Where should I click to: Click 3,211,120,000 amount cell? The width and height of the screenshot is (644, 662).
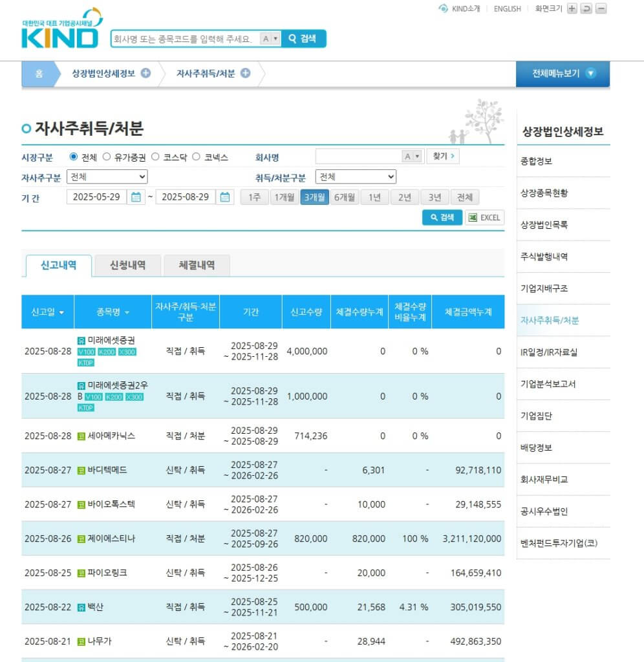tap(472, 539)
